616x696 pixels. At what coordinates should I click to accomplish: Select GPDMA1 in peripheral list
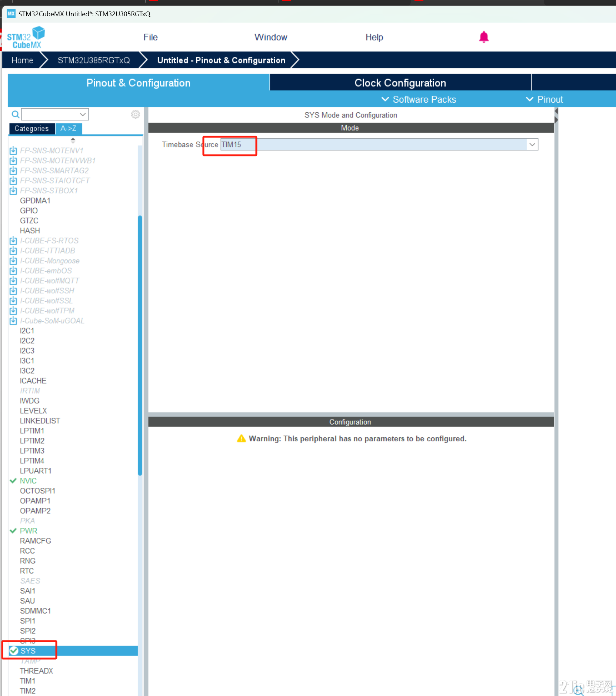click(35, 200)
